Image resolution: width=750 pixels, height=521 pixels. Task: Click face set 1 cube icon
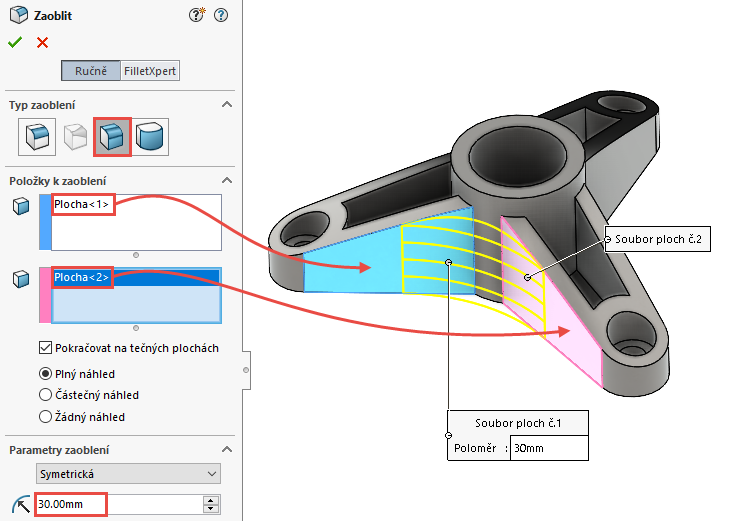click(21, 206)
